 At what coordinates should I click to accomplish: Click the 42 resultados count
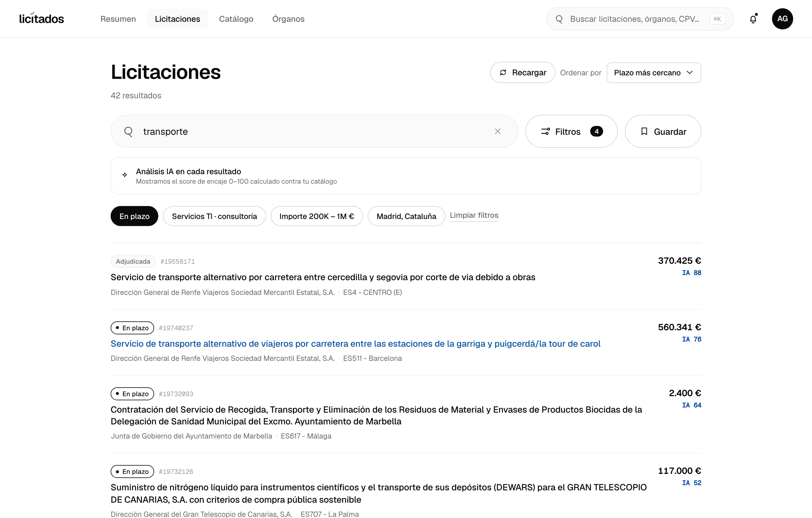point(136,95)
